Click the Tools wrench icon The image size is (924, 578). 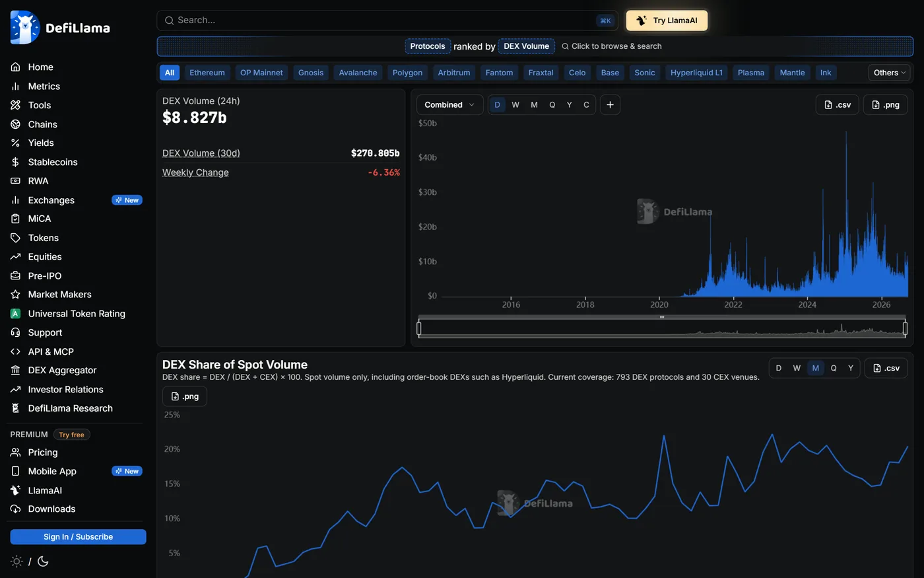pyautogui.click(x=15, y=105)
